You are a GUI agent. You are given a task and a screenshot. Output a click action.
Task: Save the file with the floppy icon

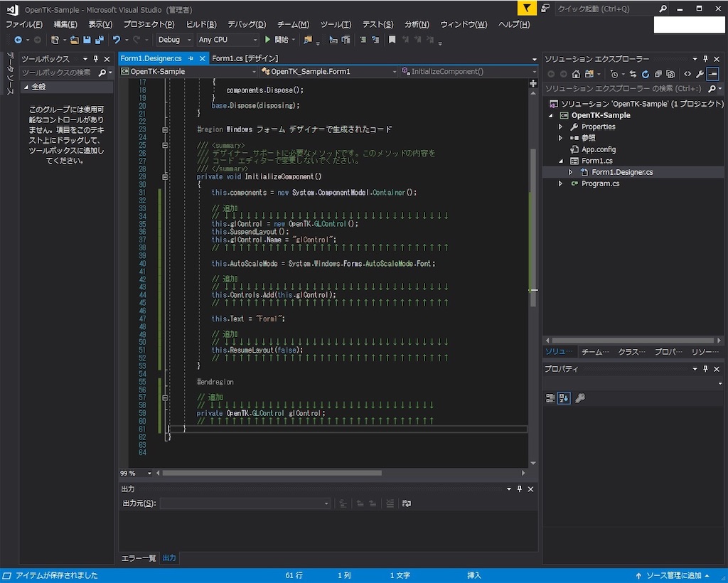point(87,40)
